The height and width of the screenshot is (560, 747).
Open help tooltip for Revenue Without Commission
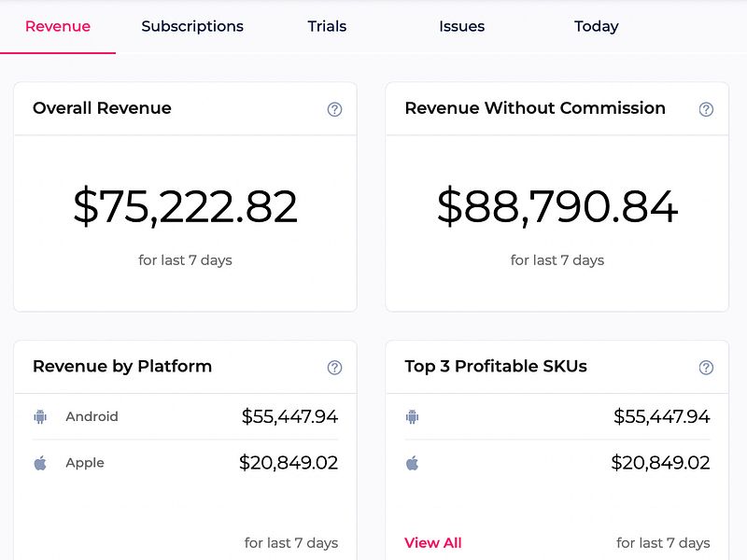[706, 108]
